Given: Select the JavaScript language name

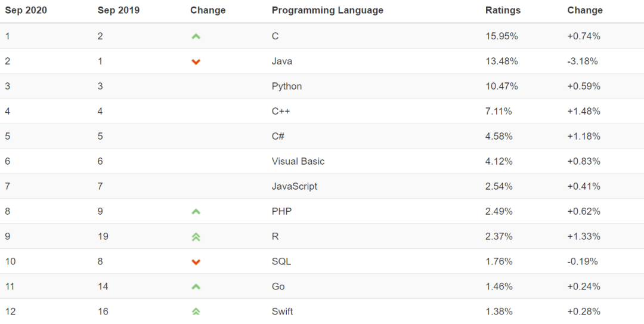Looking at the screenshot, I should point(295,187).
